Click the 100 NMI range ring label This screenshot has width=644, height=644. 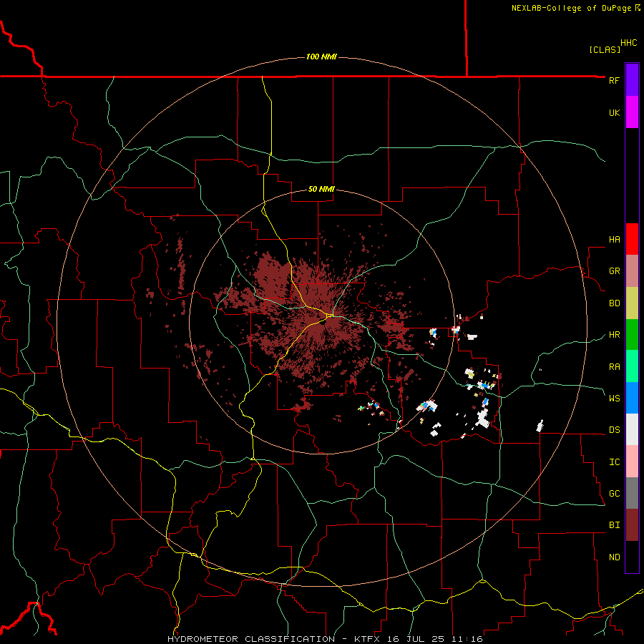pyautogui.click(x=321, y=57)
